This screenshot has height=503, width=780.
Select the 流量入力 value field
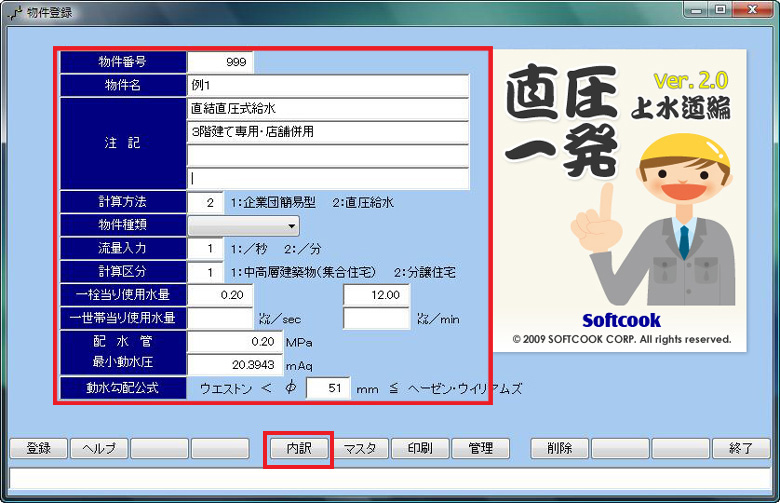(205, 249)
